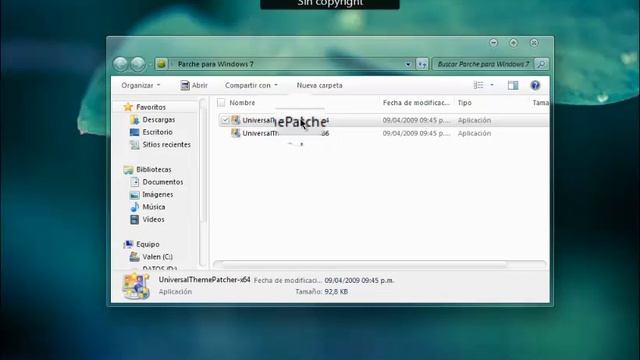Viewport: 640px width, 360px height.
Task: Click the Escritorio desktop icon
Action: [x=134, y=132]
